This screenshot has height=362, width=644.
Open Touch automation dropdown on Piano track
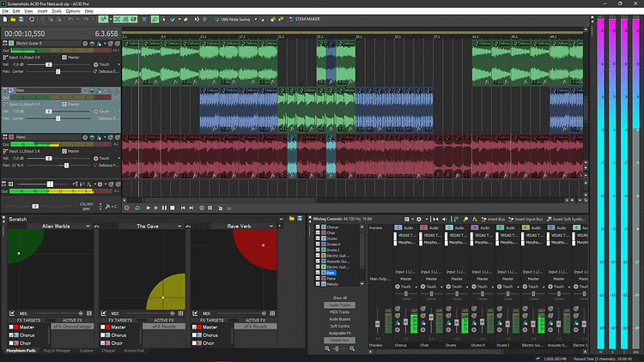119,158
